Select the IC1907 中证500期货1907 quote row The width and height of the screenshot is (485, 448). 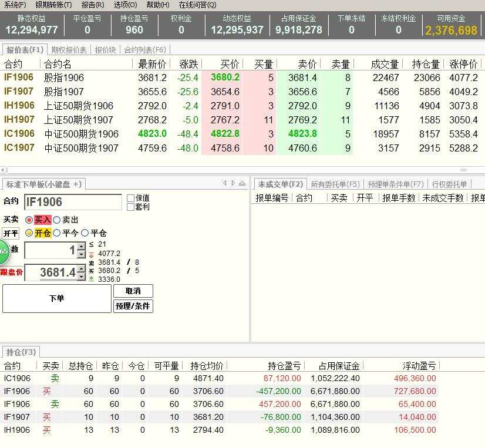click(241, 148)
